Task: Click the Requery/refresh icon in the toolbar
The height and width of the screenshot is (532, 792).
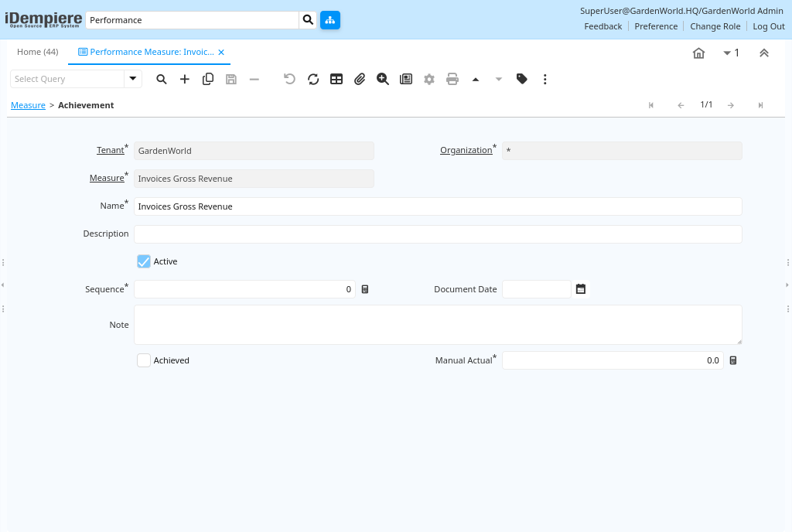Action: tap(313, 79)
